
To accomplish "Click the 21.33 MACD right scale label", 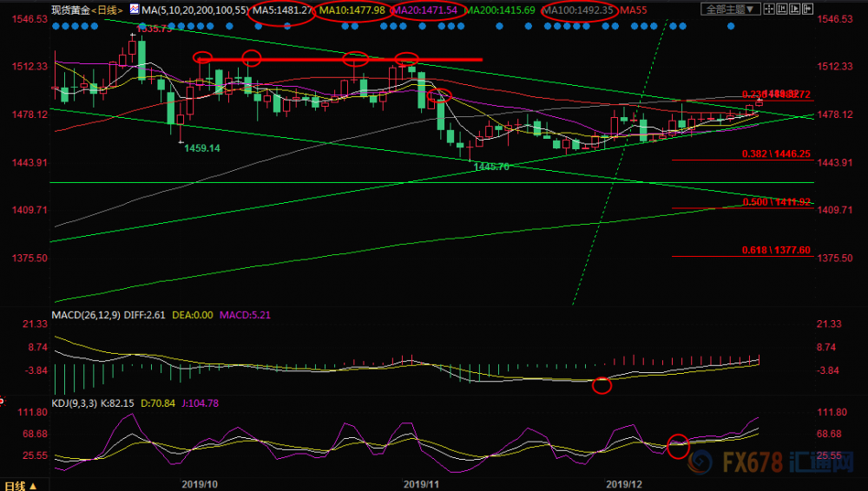I will pyautogui.click(x=829, y=324).
